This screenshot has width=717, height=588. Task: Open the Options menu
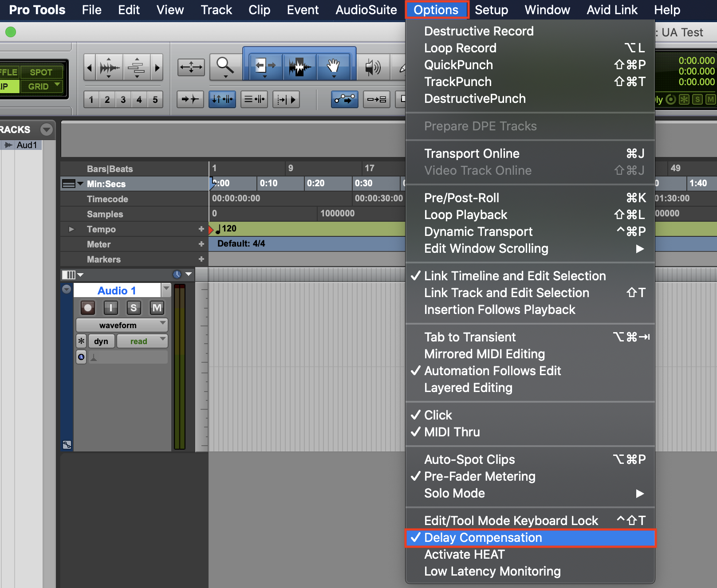[x=436, y=10]
